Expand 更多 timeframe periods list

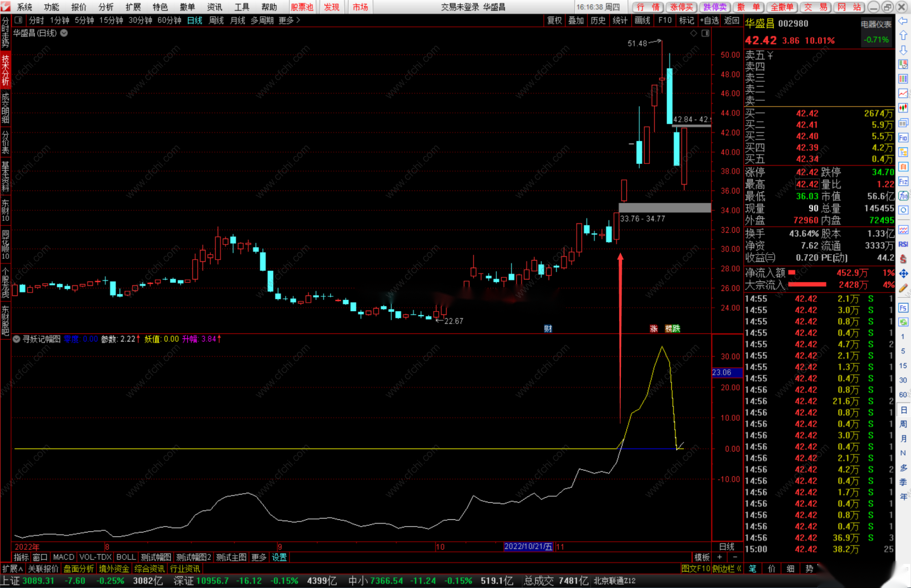[289, 20]
